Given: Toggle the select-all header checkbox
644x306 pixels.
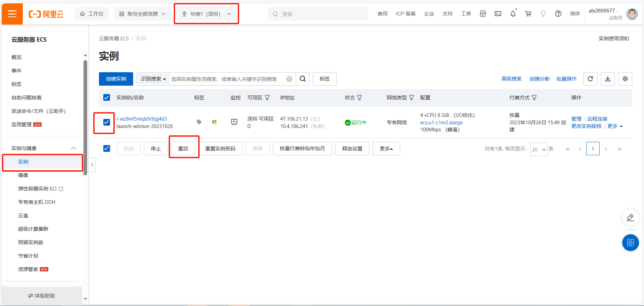Looking at the screenshot, I should (x=107, y=97).
